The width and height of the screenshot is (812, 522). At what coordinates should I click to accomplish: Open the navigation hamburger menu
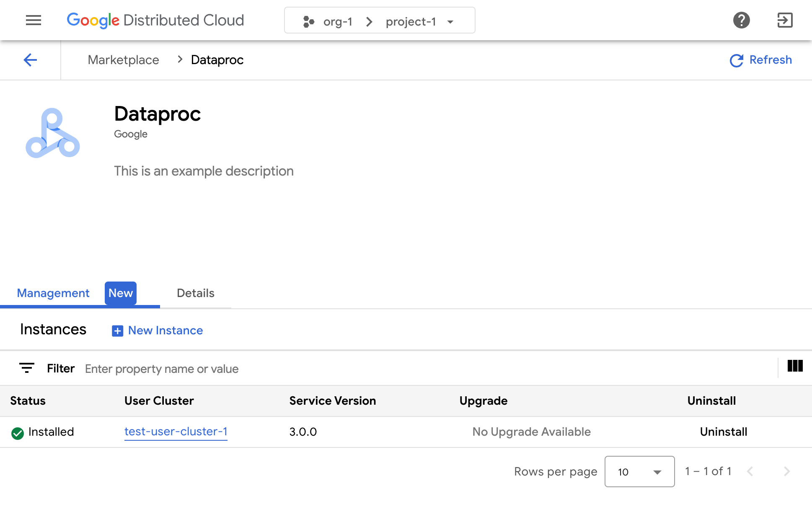coord(34,20)
